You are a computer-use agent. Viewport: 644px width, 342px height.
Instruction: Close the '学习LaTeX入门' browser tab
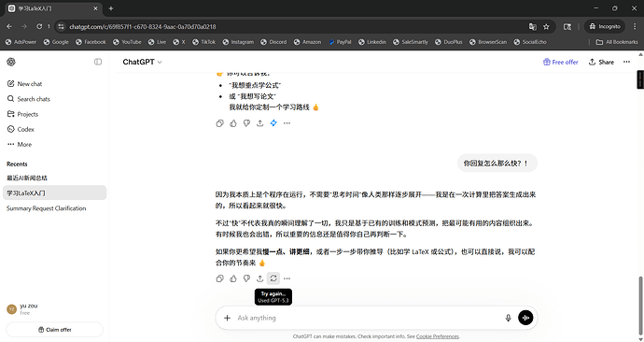(x=96, y=8)
